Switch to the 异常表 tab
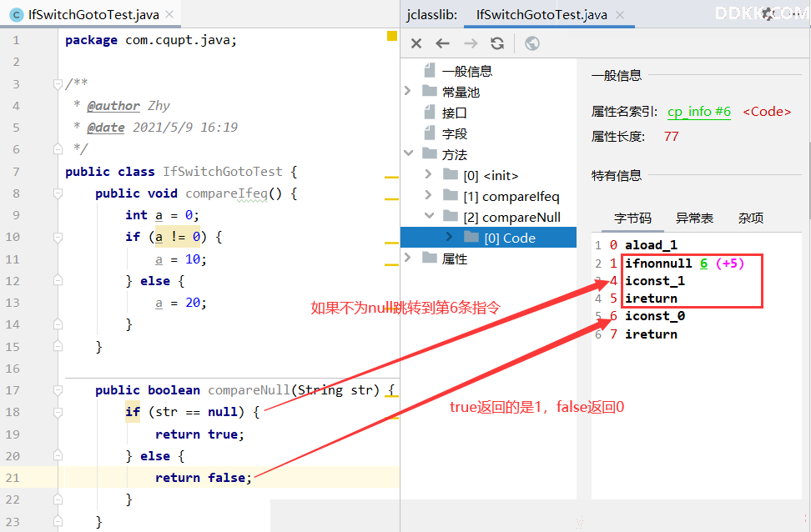This screenshot has width=811, height=532. click(x=694, y=218)
